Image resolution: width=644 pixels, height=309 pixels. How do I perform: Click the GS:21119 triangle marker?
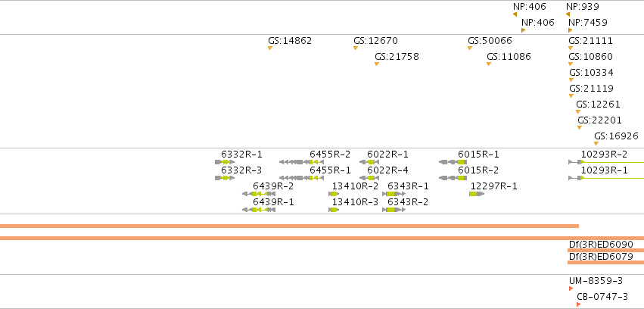(x=571, y=95)
